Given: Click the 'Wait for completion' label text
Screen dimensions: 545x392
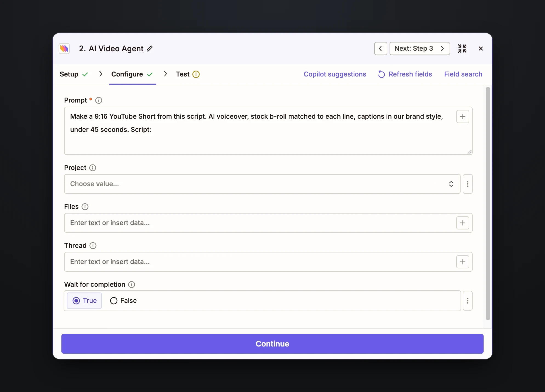Looking at the screenshot, I should click(x=95, y=285).
